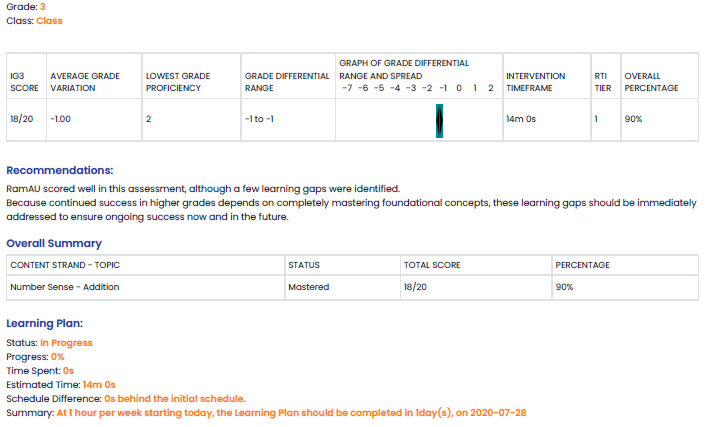Click the Mastered status cell
Viewport: 722px width, 427px height.
308,286
